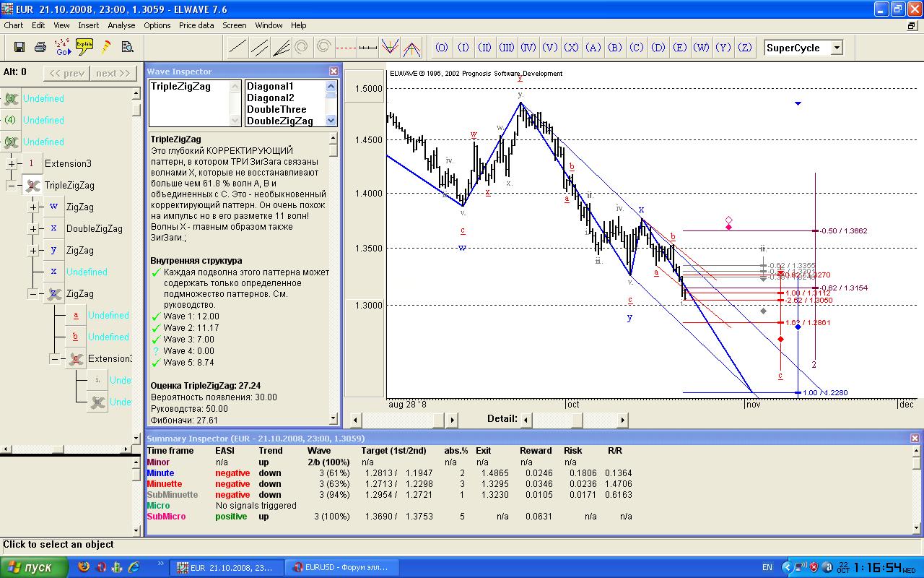The image size is (924, 578).
Task: Open the Options menu
Action: click(x=157, y=25)
